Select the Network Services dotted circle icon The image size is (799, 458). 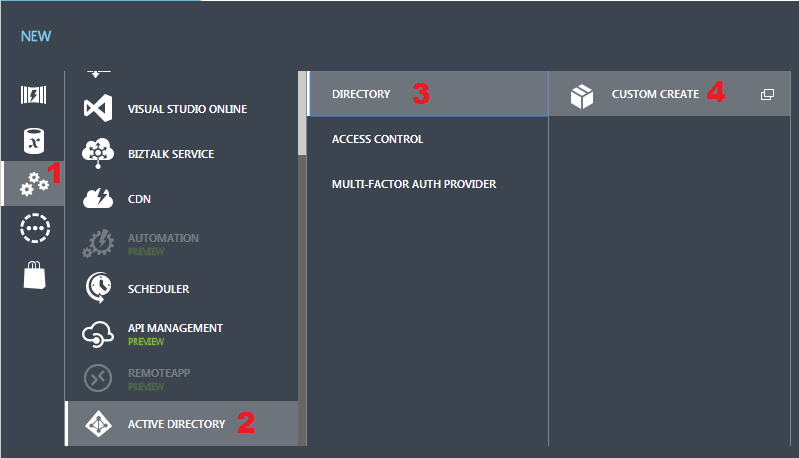coord(35,228)
